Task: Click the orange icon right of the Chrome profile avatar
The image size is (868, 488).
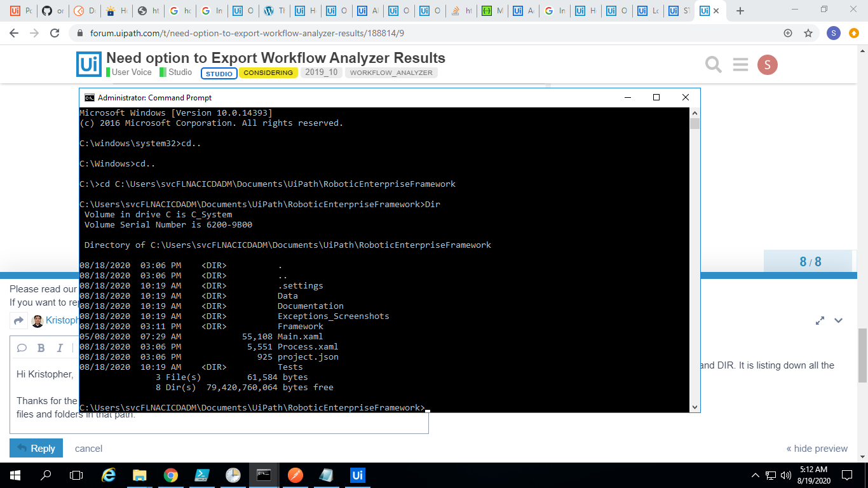Action: 854,33
